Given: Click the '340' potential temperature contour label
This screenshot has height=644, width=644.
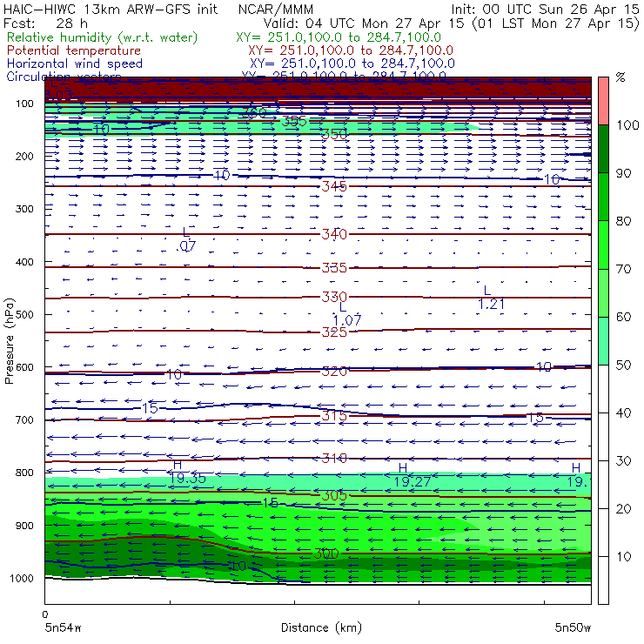Looking at the screenshot, I should [334, 234].
